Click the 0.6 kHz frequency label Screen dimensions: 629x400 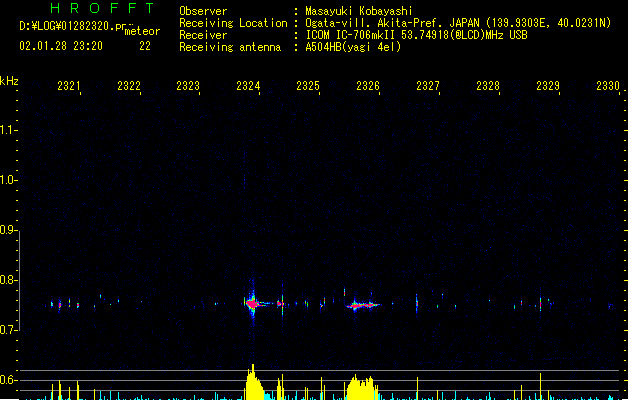pos(8,380)
